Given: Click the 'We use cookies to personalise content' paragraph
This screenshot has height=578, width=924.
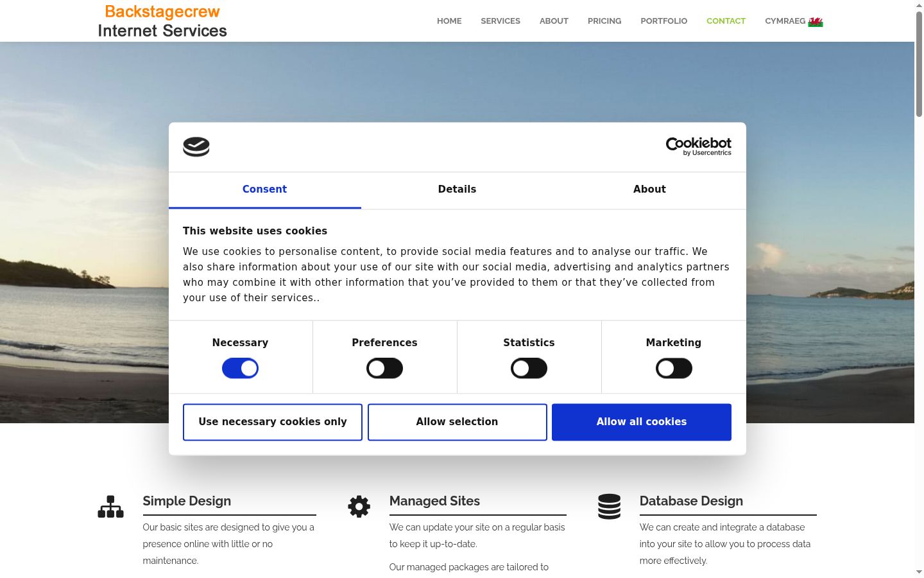Looking at the screenshot, I should click(456, 275).
